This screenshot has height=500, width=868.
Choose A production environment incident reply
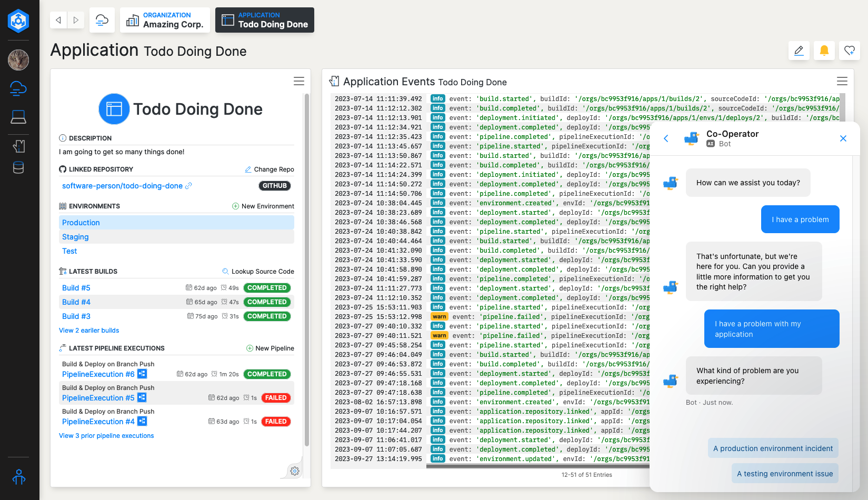point(773,448)
